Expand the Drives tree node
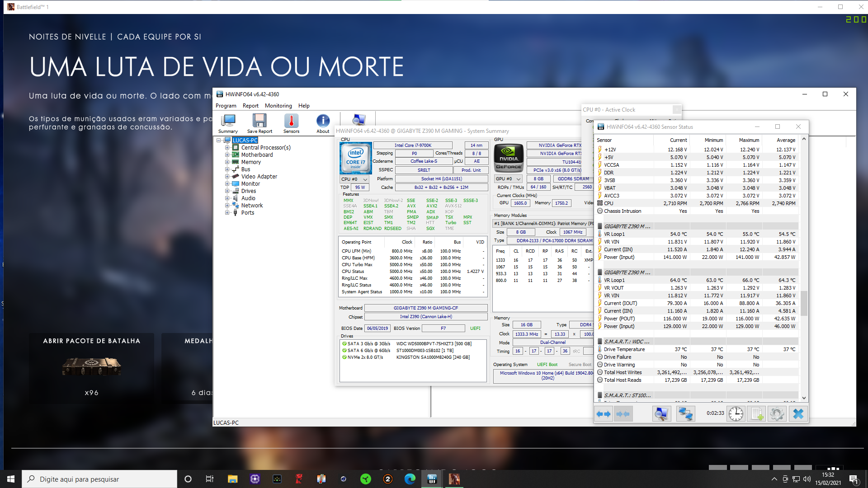The image size is (868, 488). point(227,191)
